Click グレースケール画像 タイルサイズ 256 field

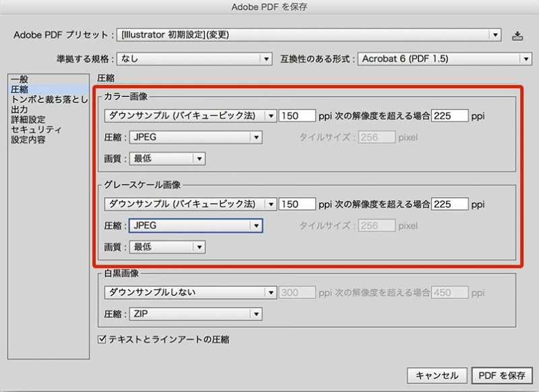[377, 226]
